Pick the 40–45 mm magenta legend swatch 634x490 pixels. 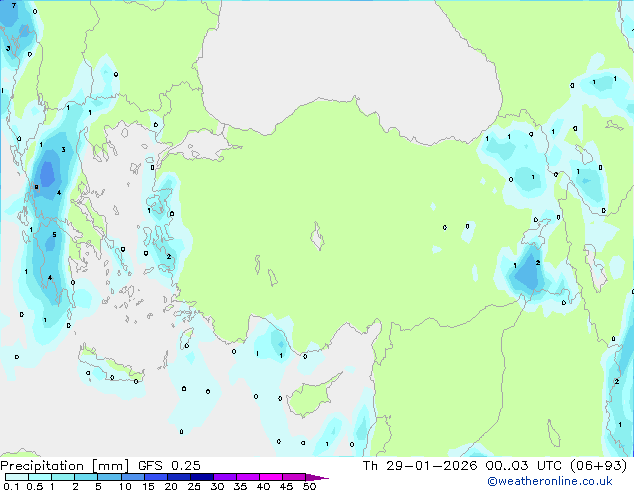coord(271,477)
